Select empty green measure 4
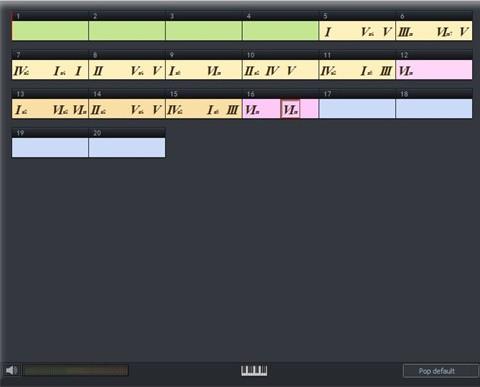The image size is (480, 387). pos(280,31)
